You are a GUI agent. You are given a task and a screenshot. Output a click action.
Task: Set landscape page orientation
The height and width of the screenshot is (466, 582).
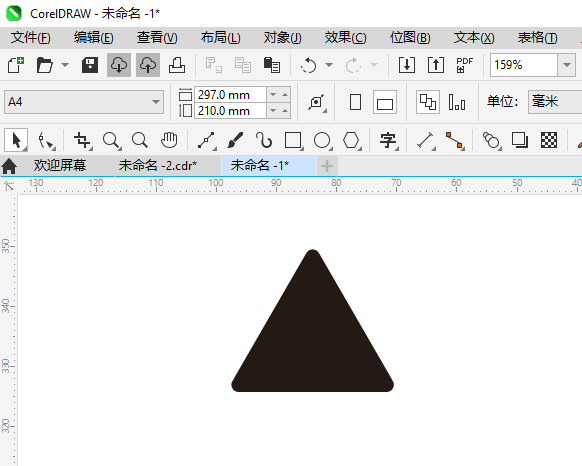coord(385,102)
